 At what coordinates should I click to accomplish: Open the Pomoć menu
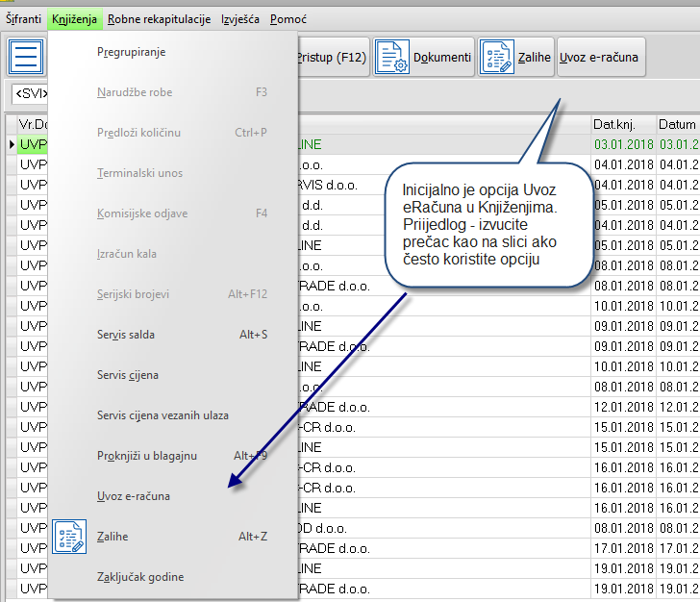click(x=288, y=19)
